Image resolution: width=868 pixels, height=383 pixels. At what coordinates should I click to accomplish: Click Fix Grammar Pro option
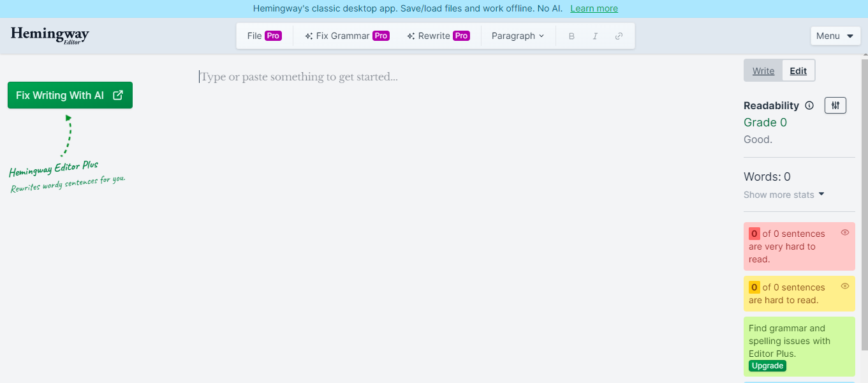point(347,36)
